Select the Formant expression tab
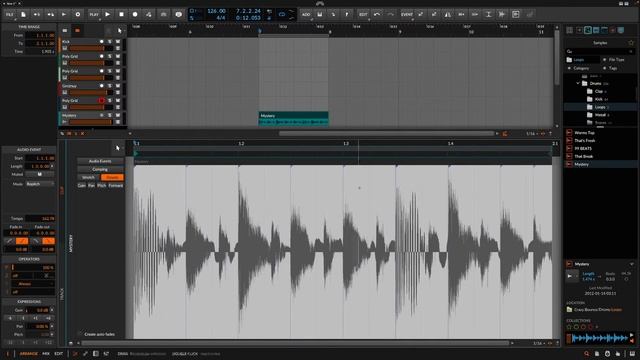 (116, 185)
